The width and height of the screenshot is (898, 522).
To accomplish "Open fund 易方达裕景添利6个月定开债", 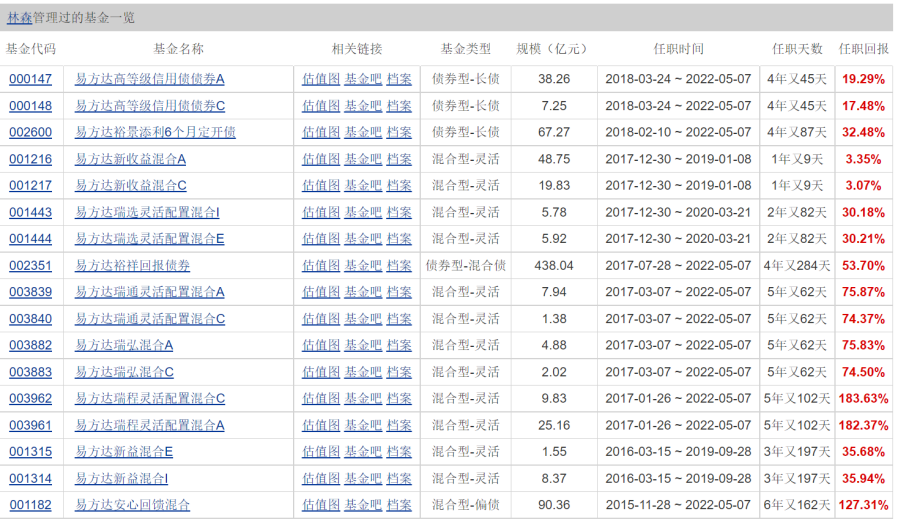I will coord(155,132).
